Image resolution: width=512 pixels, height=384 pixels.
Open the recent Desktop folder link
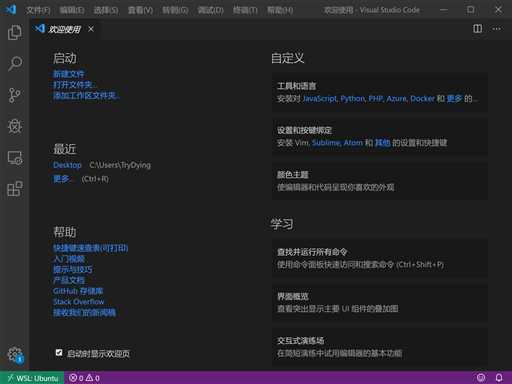(x=67, y=165)
